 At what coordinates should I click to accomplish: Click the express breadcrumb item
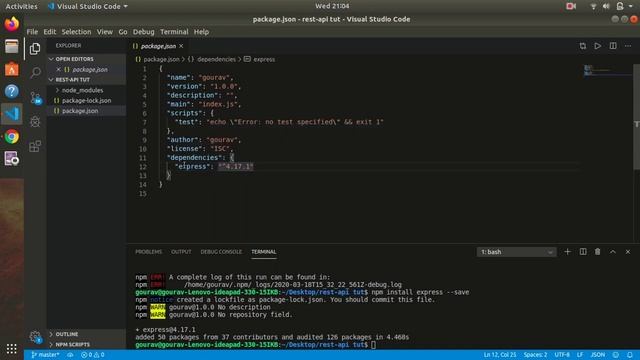pyautogui.click(x=260, y=59)
